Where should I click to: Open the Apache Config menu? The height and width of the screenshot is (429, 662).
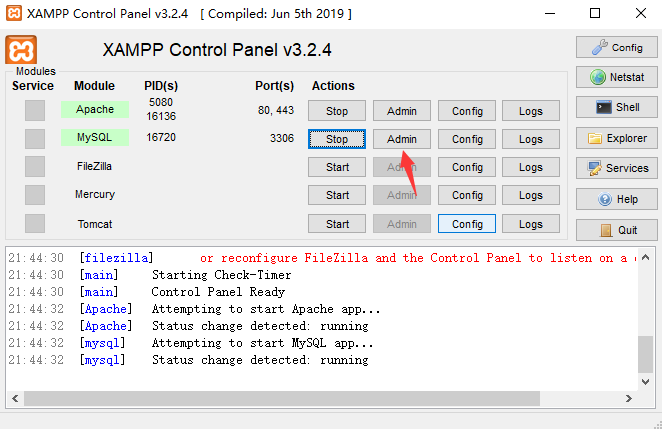467,111
